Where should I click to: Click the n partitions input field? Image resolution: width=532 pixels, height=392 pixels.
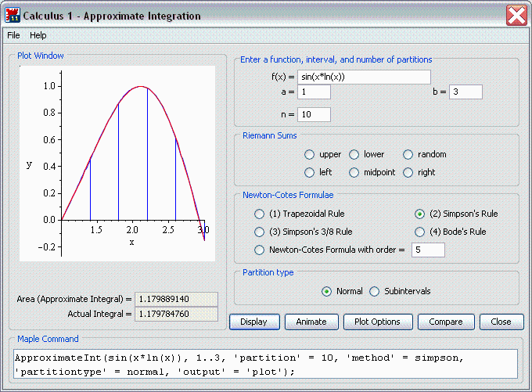[314, 114]
